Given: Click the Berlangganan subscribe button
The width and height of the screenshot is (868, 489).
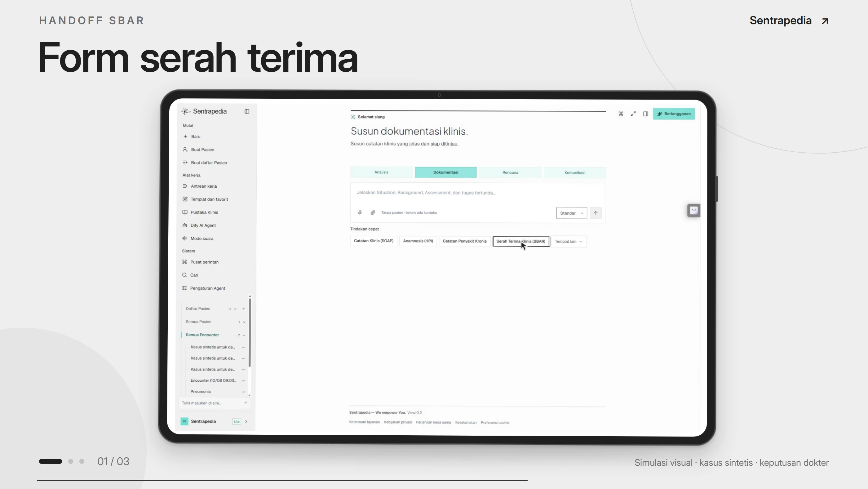Looking at the screenshot, I should (674, 114).
